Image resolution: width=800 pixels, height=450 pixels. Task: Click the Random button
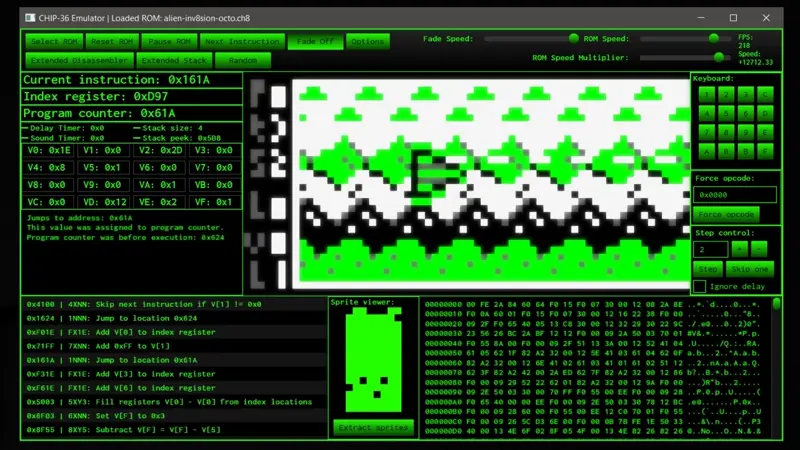(243, 60)
